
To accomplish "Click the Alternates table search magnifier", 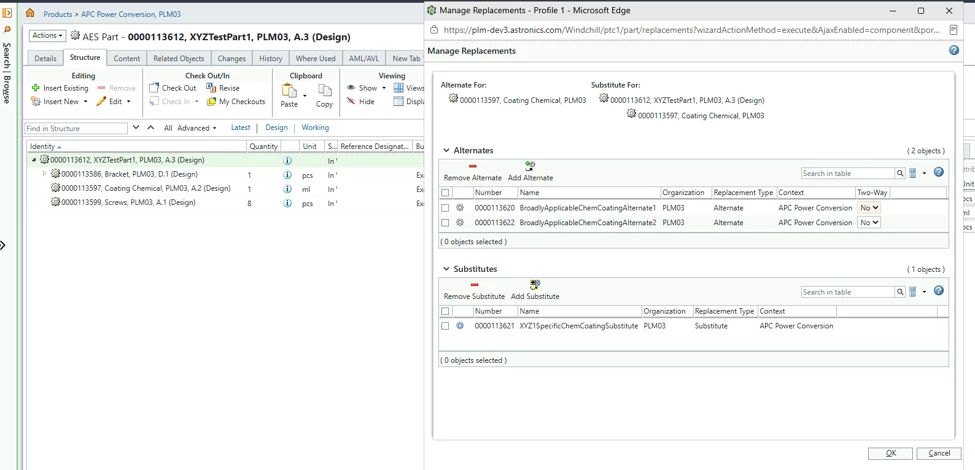I will click(x=900, y=173).
